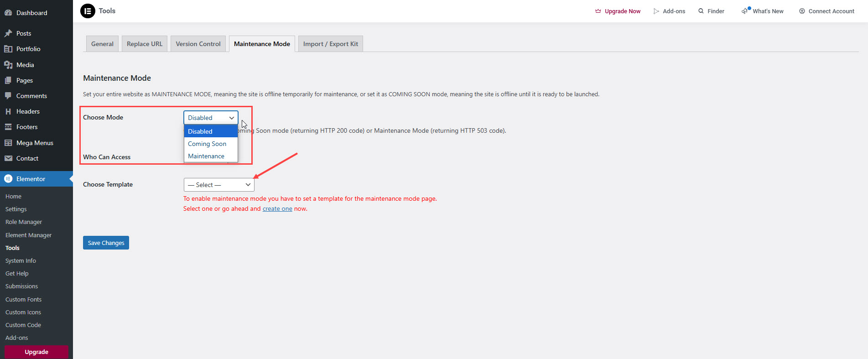Click the Save Changes button
Image resolution: width=868 pixels, height=359 pixels.
click(x=106, y=243)
